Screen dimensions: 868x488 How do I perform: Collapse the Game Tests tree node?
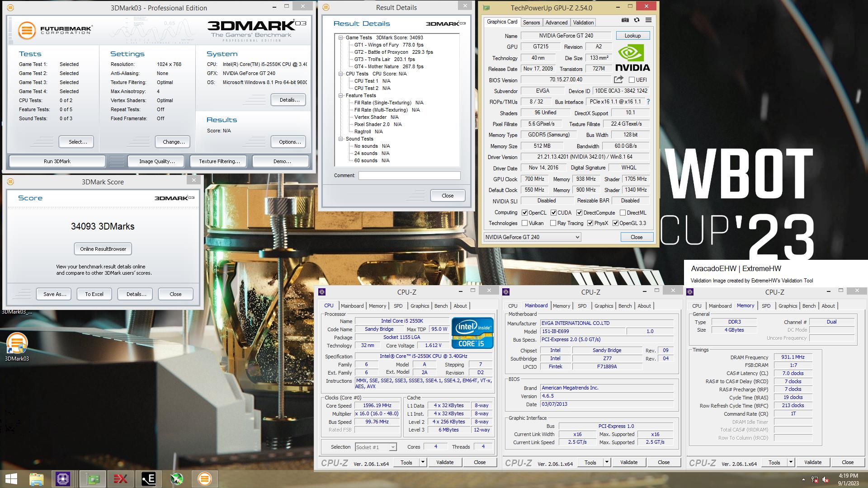coord(341,38)
